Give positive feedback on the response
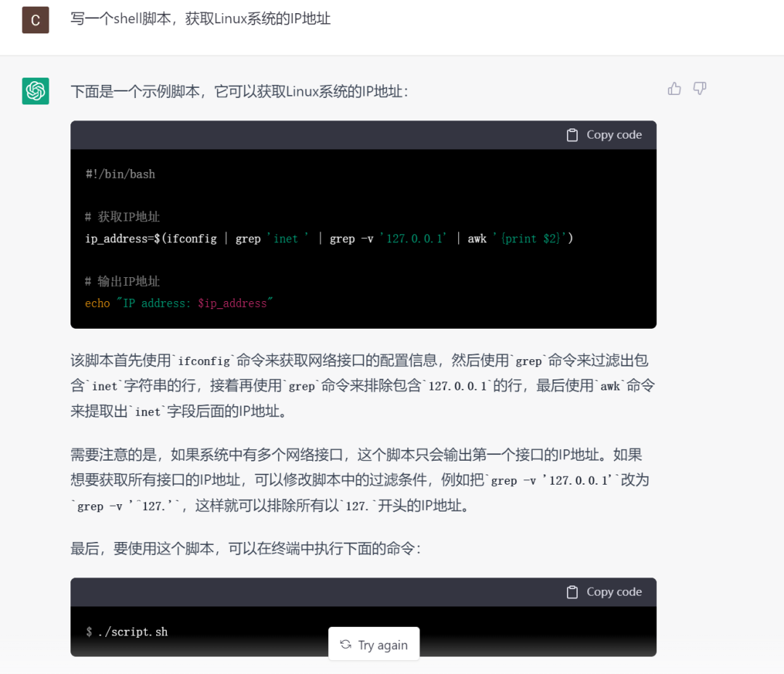The width and height of the screenshot is (784, 674). tap(674, 88)
